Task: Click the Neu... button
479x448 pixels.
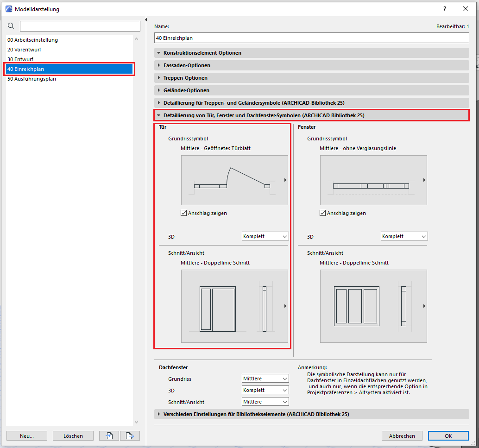Action: pyautogui.click(x=27, y=435)
